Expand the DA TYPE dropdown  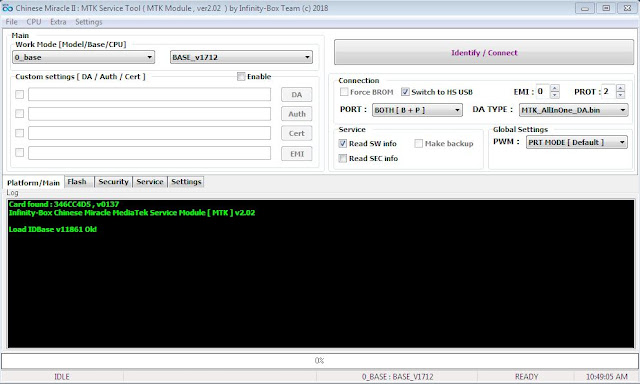click(x=573, y=110)
